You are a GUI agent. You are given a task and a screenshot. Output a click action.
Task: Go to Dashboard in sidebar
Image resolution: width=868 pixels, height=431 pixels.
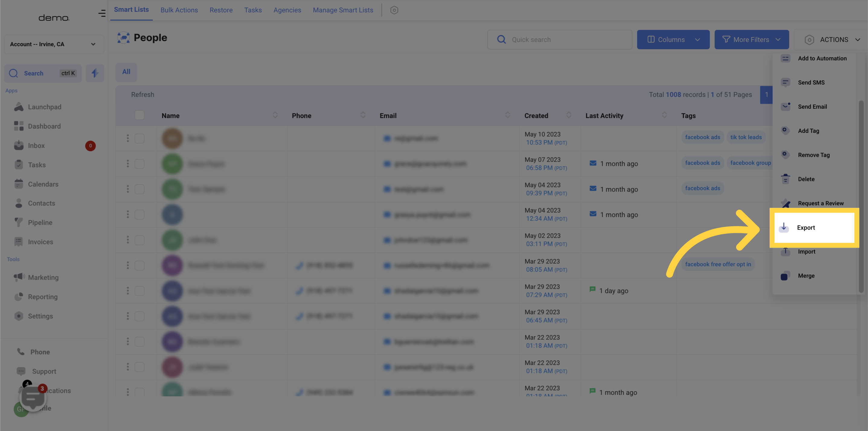click(x=37, y=126)
